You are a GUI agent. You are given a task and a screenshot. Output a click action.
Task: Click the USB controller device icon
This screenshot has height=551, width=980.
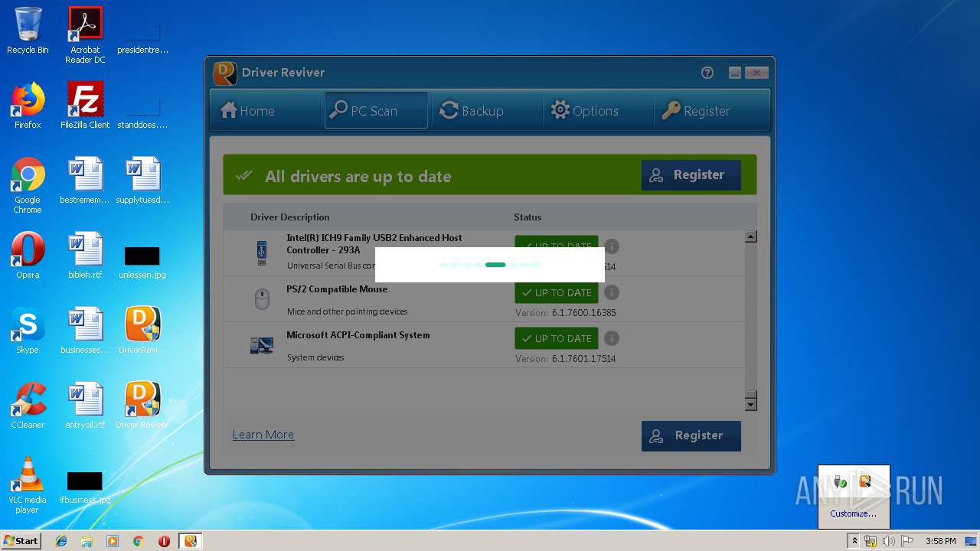point(262,253)
